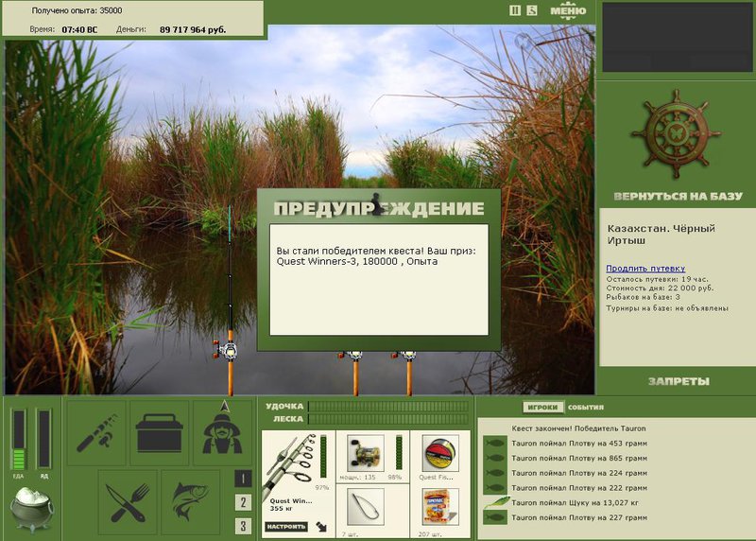Click the pike fish icon in log
Viewport: 756px width, 541px height.
[x=496, y=502]
